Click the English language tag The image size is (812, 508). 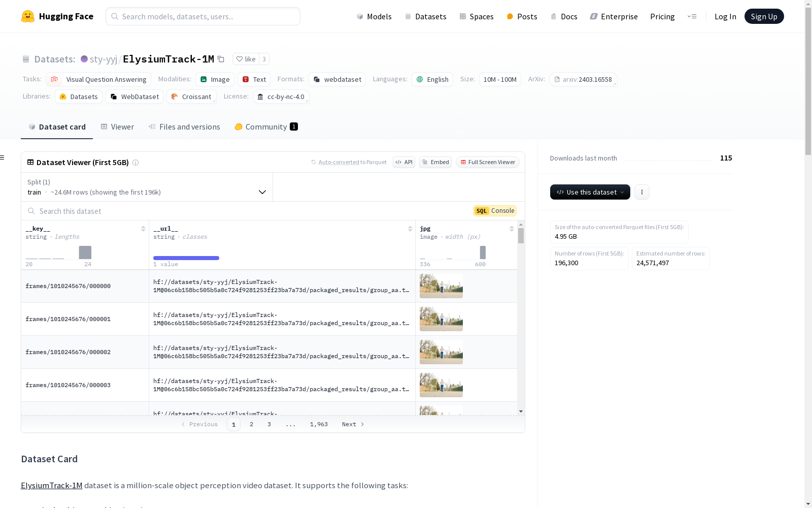click(x=432, y=79)
